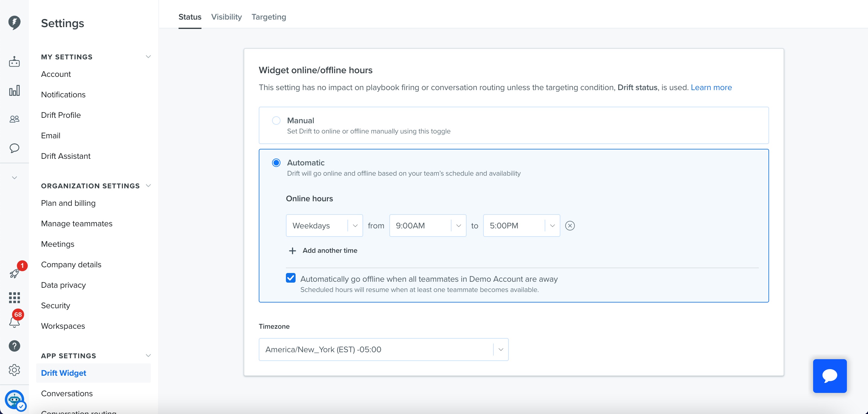The height and width of the screenshot is (414, 868).
Task: Collapse the My Settings section
Action: pyautogui.click(x=148, y=57)
